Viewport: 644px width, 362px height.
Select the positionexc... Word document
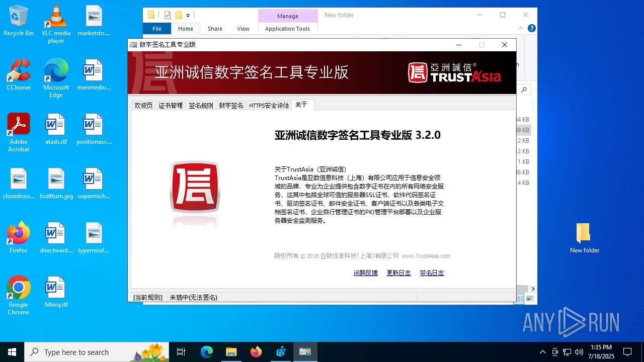click(94, 129)
